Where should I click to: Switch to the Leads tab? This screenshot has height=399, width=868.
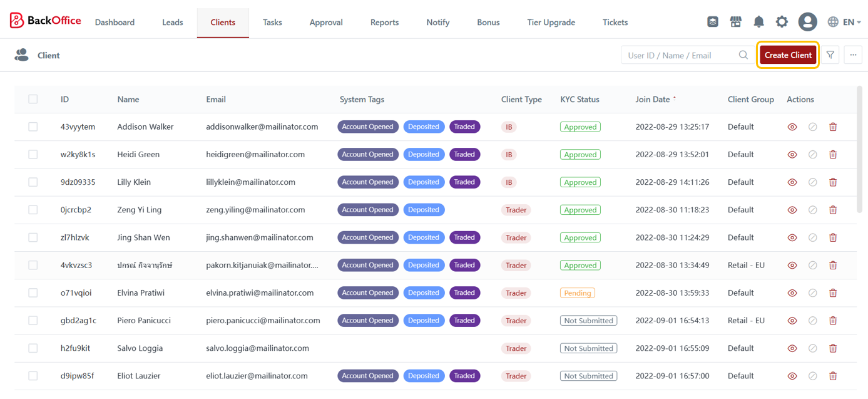[x=173, y=23]
